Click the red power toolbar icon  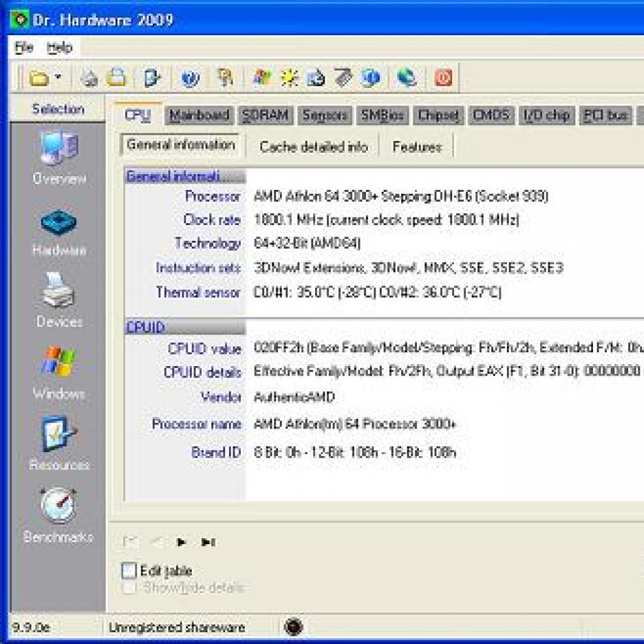(x=443, y=77)
